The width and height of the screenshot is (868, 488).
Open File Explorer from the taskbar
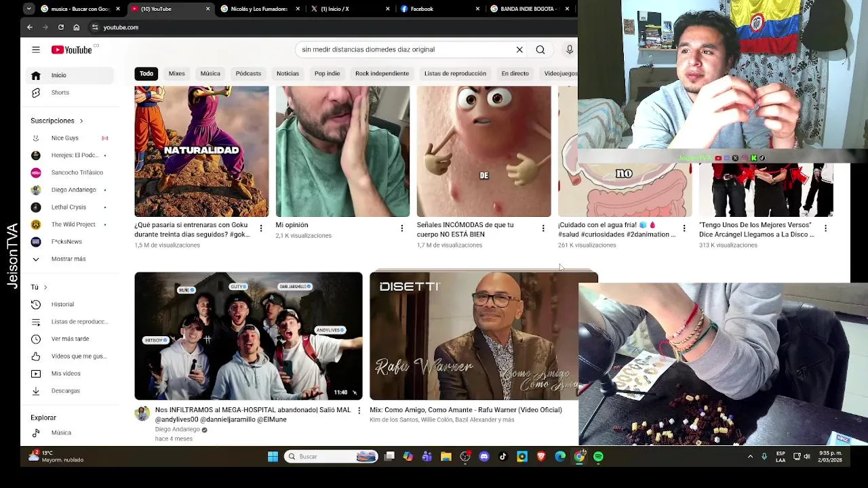click(x=446, y=457)
